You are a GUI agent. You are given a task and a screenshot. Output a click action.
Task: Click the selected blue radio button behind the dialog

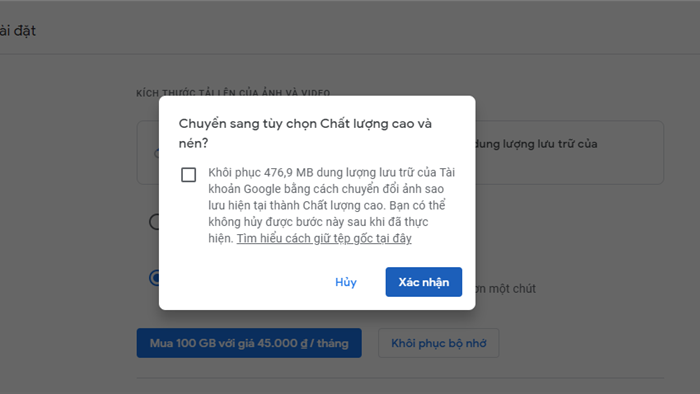pyautogui.click(x=154, y=278)
